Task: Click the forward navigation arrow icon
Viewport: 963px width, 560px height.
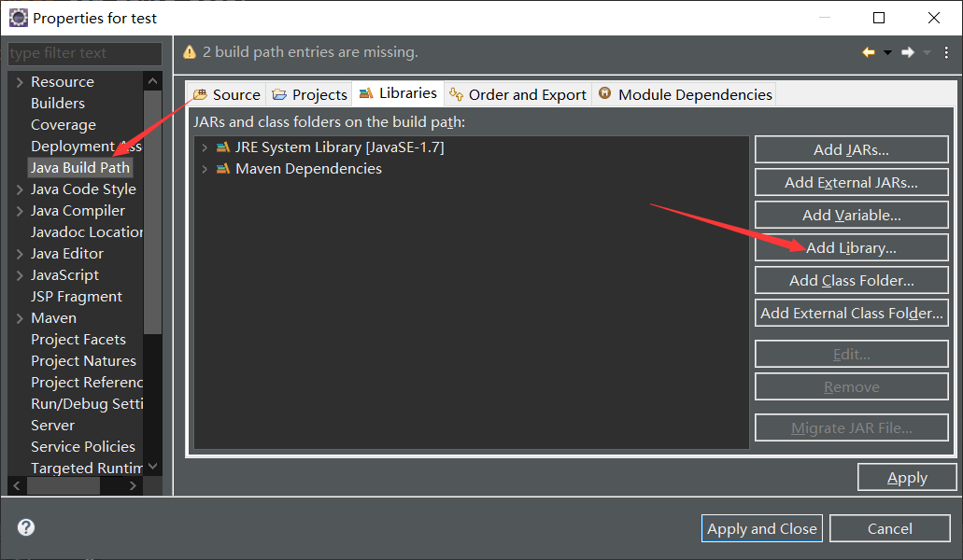Action: click(x=908, y=53)
